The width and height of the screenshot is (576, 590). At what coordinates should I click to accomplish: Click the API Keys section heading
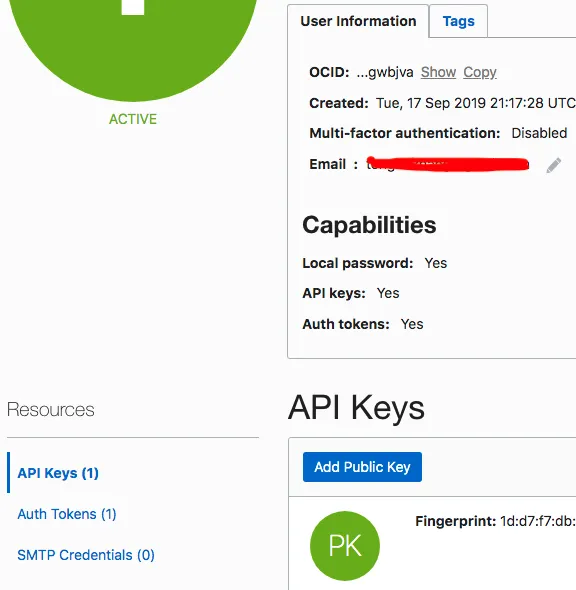[x=356, y=408]
